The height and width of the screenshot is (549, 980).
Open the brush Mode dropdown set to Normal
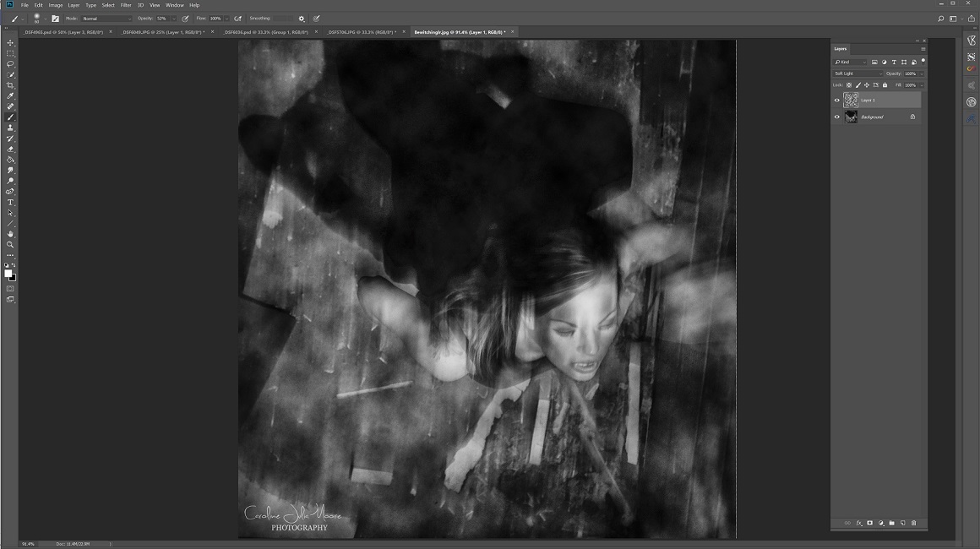click(x=106, y=19)
